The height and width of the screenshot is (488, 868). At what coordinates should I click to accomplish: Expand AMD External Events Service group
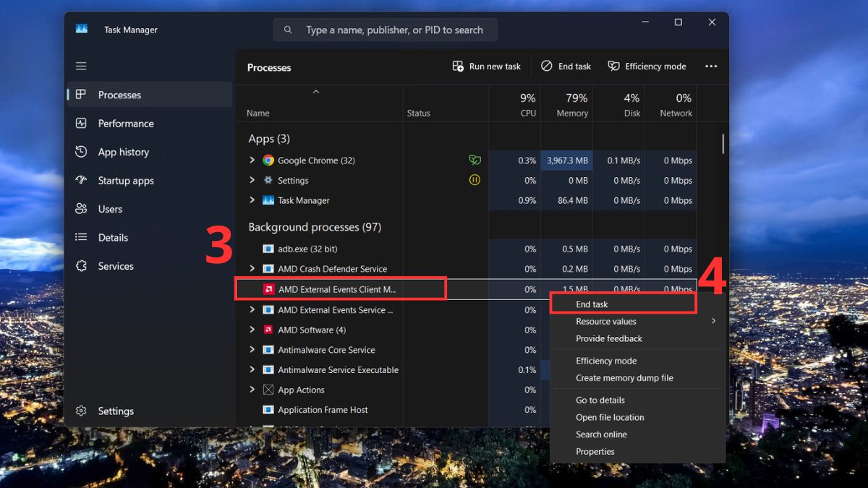click(252, 309)
